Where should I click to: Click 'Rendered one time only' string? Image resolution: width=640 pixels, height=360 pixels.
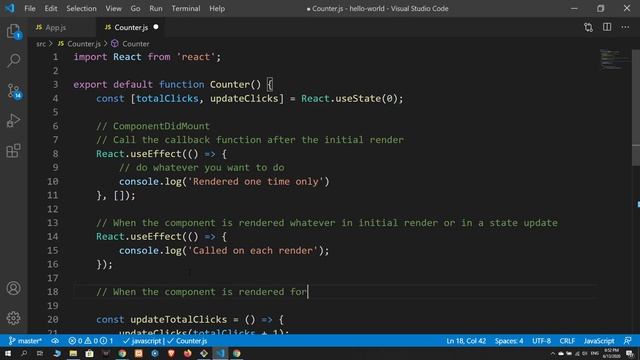[x=256, y=181]
